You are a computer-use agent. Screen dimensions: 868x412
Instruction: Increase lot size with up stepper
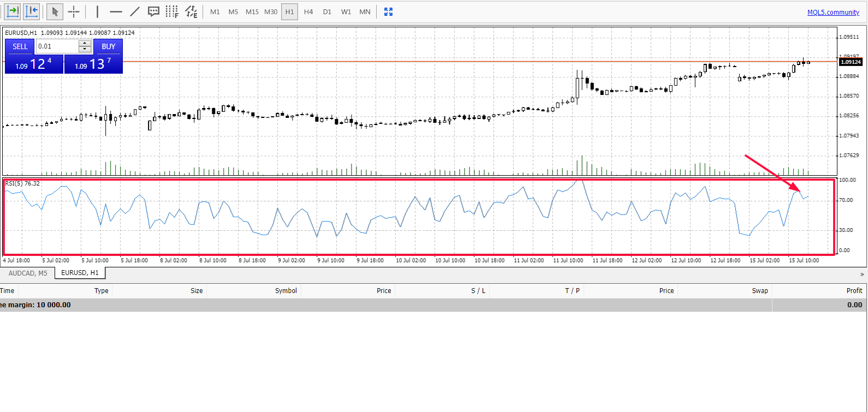85,43
